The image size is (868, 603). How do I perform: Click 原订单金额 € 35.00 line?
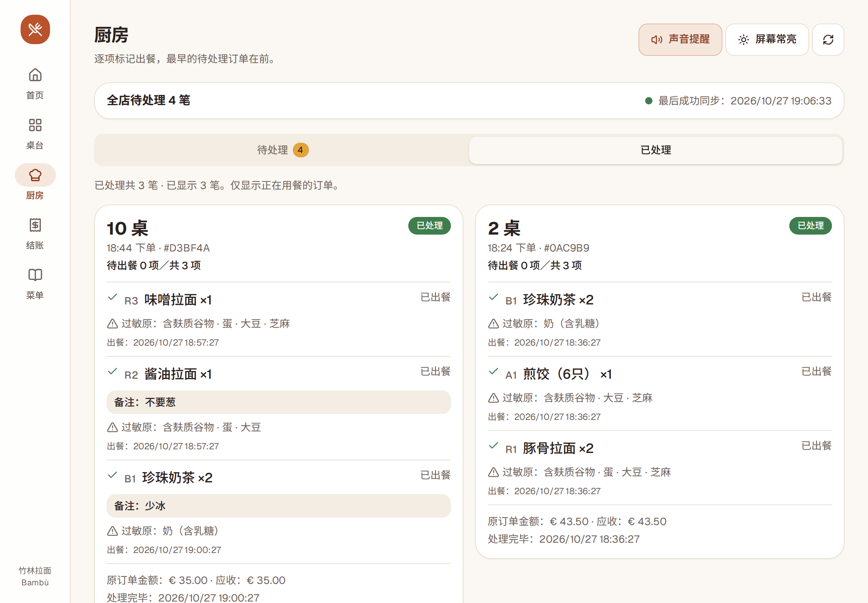point(196,580)
